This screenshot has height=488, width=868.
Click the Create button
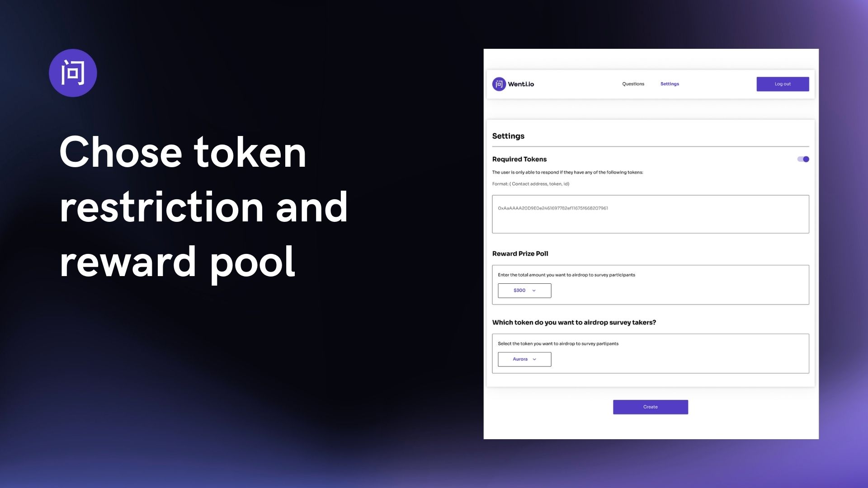651,407
